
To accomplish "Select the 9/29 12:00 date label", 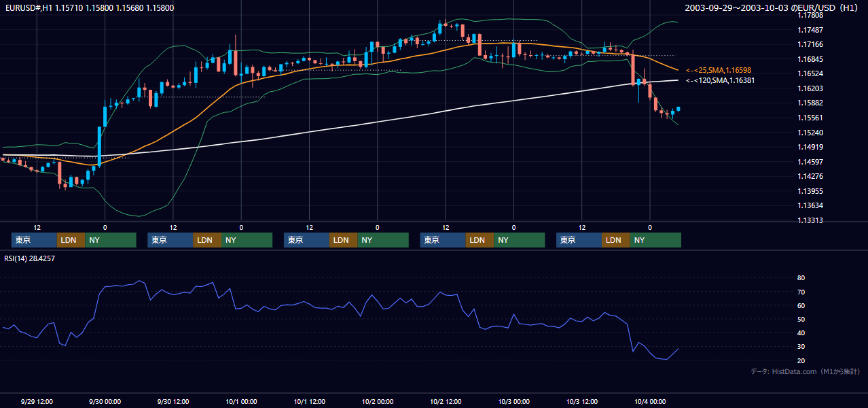I will (37, 401).
